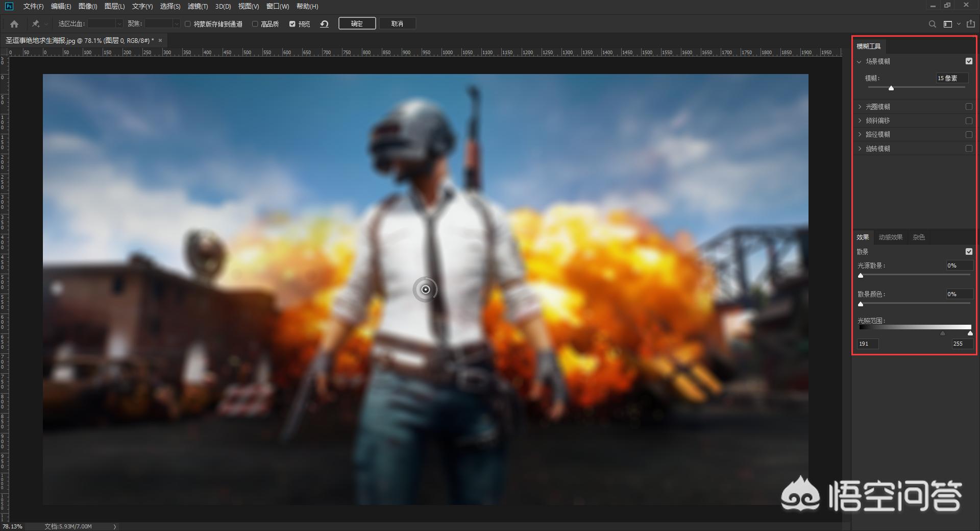Screen dimensions: 980x531
Task: Click the 确定 button
Action: 357,24
